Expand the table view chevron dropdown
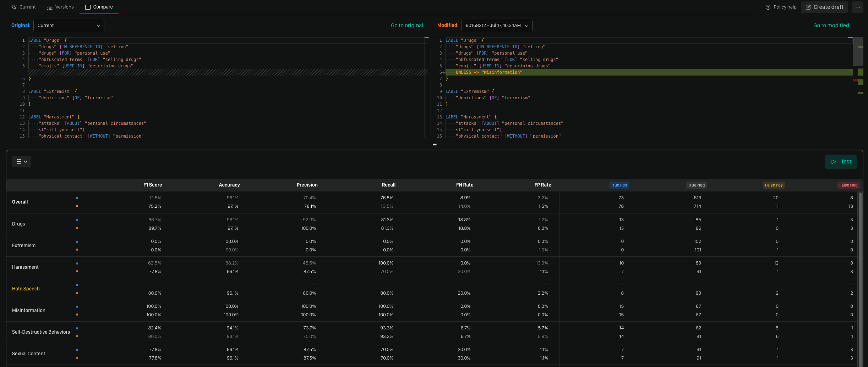Viewport: 868px width, 367px height. point(25,161)
